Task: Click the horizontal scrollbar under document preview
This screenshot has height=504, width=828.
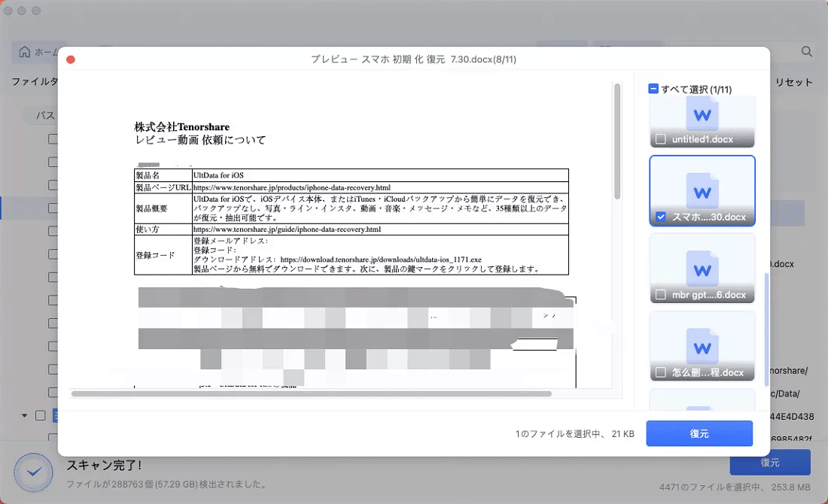Action: pos(312,393)
